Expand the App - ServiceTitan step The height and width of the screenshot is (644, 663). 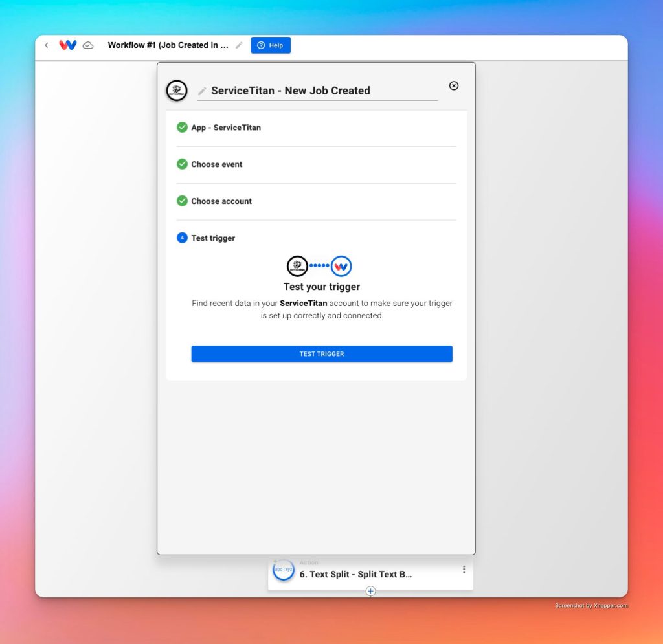(316, 128)
